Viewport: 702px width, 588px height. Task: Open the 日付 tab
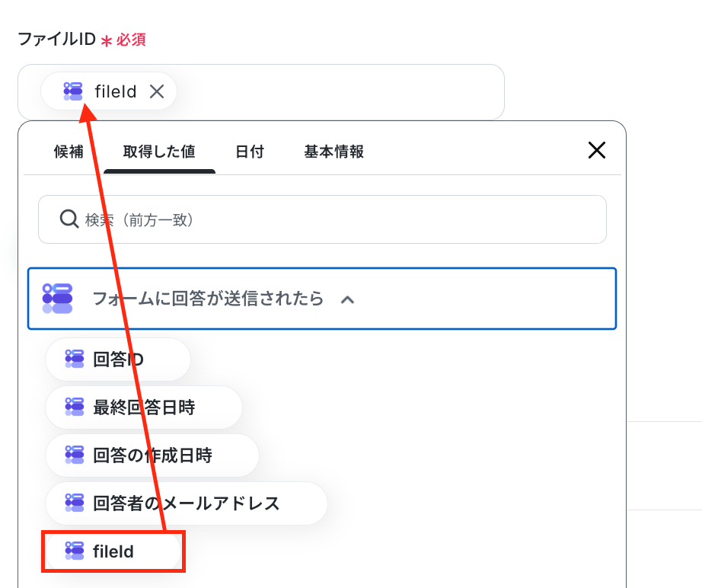[x=250, y=152]
